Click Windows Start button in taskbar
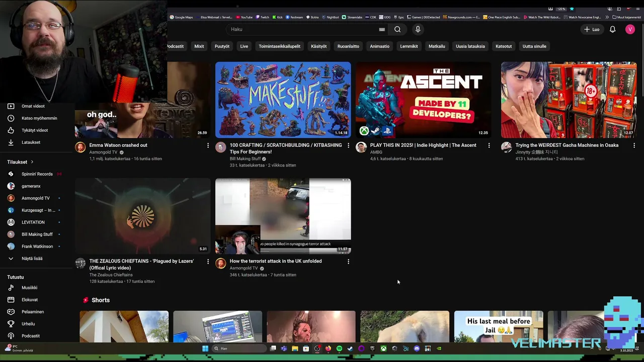This screenshot has height=362, width=644. [x=205, y=348]
